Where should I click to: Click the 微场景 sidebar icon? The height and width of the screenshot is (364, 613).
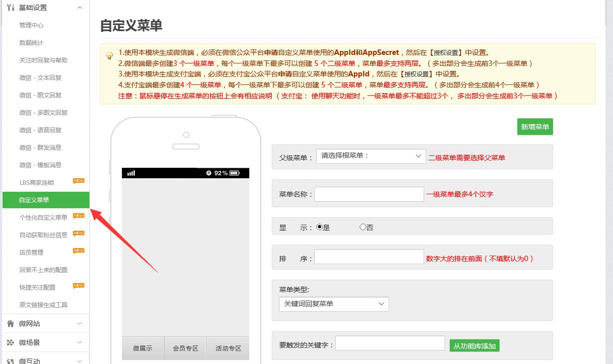tap(10, 343)
